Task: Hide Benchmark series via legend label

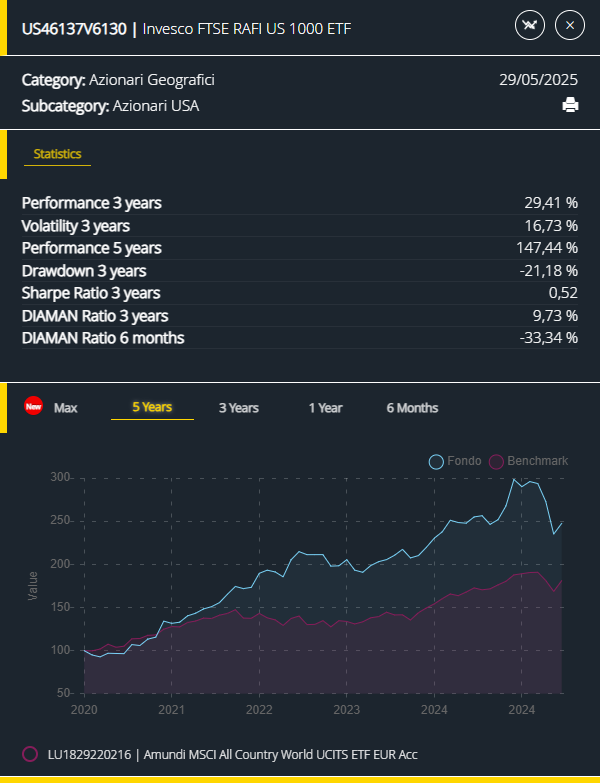Action: click(537, 461)
